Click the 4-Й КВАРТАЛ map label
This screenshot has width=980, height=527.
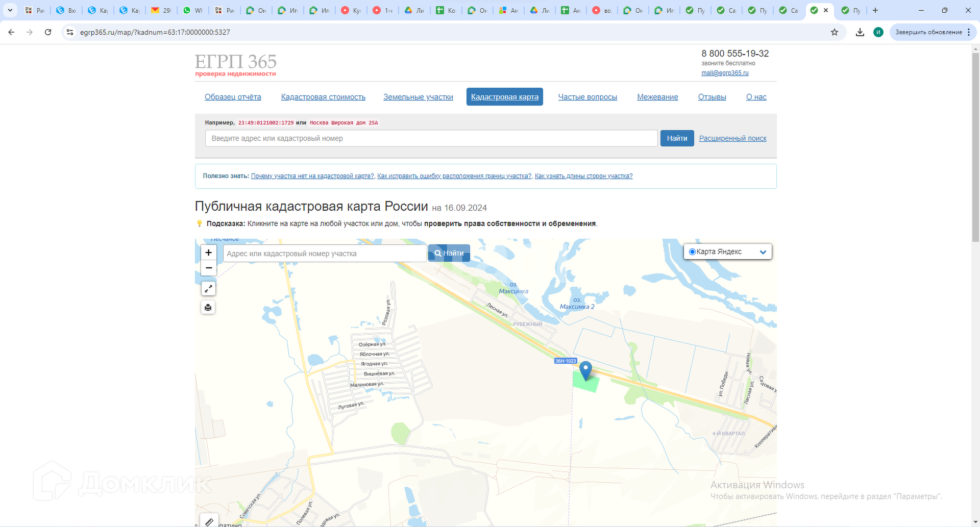pos(728,434)
